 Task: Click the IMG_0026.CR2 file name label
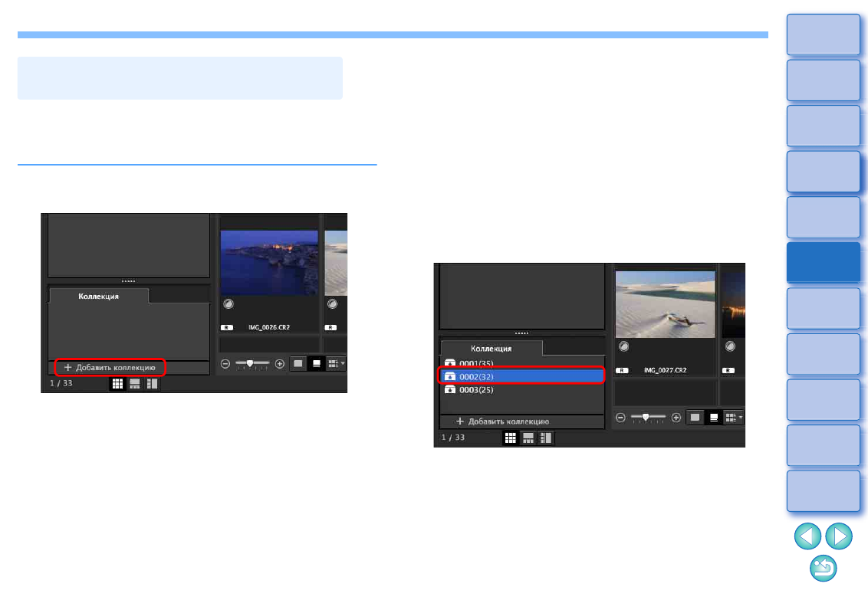click(x=269, y=327)
